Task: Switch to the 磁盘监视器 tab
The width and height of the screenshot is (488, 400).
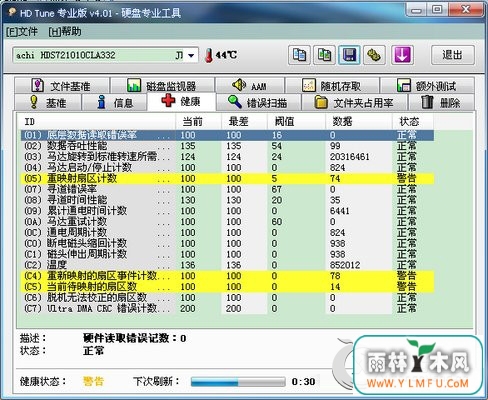Action: [x=162, y=86]
